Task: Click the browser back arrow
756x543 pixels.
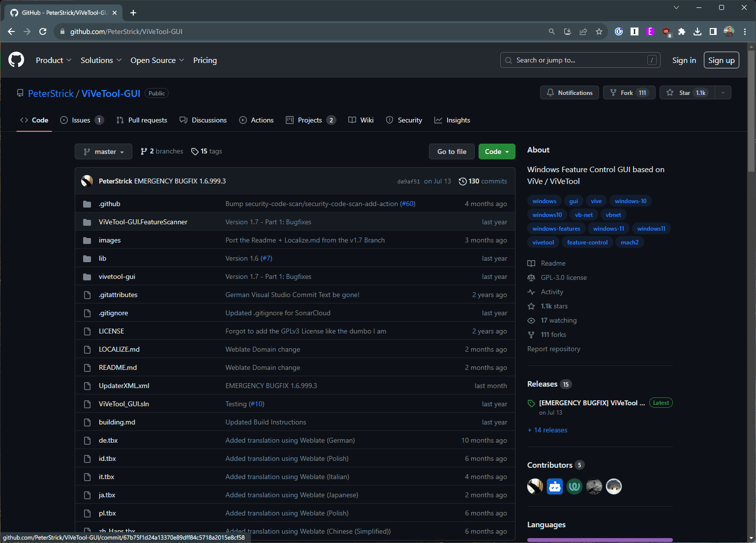Action: pos(11,31)
